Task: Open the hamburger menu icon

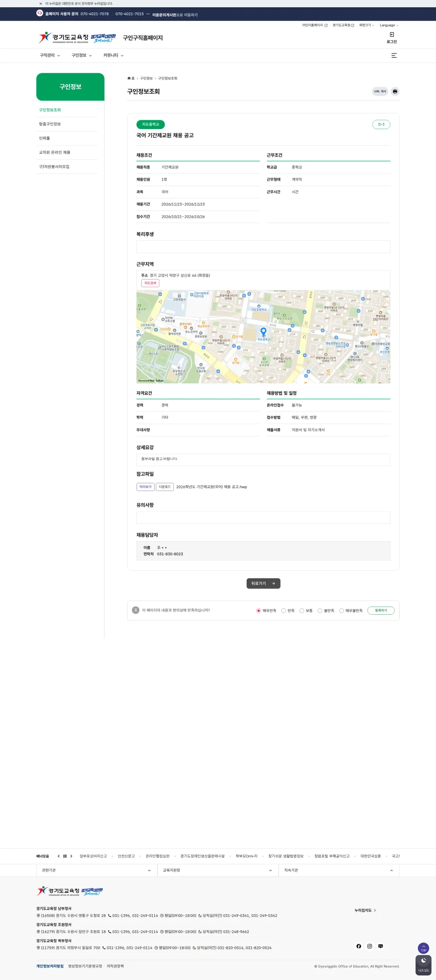Action: click(x=394, y=56)
